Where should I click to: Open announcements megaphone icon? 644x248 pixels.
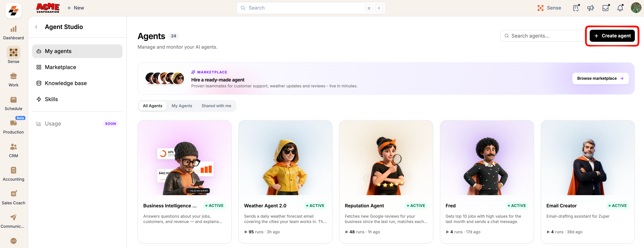tap(590, 8)
